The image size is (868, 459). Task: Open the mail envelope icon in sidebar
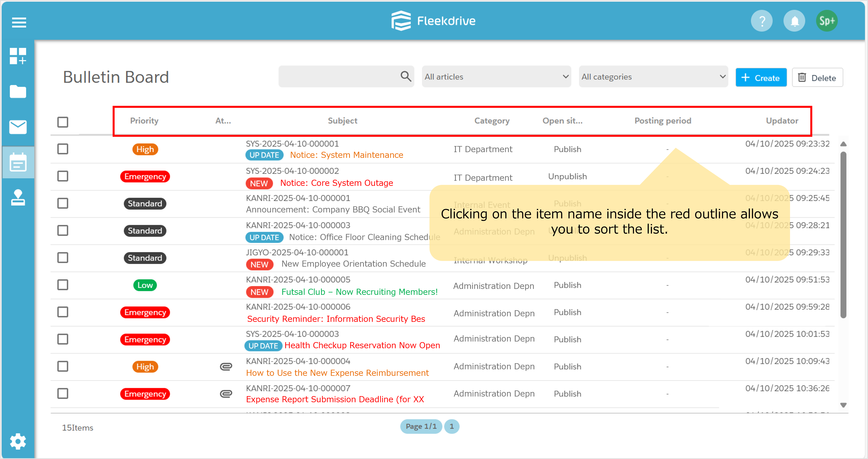coord(18,127)
